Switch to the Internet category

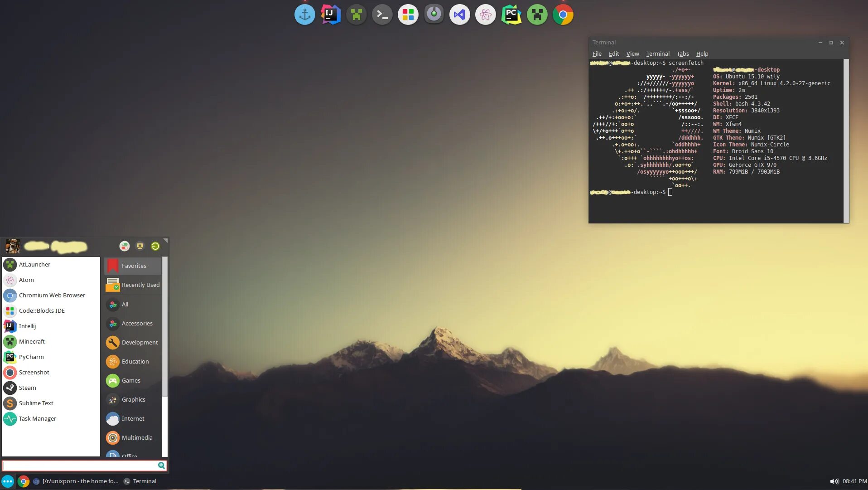(133, 419)
